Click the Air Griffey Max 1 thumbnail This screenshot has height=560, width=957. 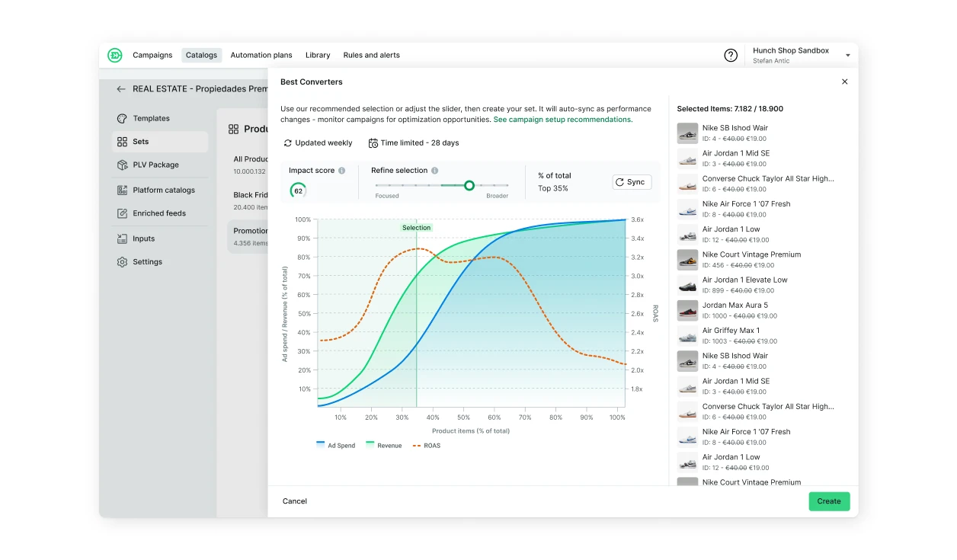pyautogui.click(x=687, y=336)
